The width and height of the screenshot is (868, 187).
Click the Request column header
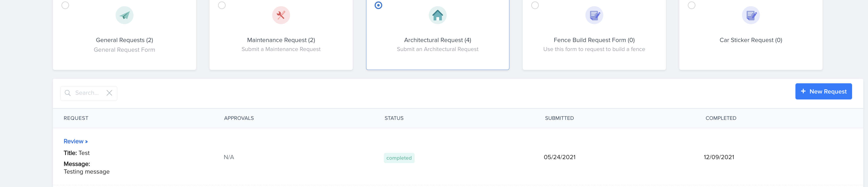pyautogui.click(x=76, y=118)
